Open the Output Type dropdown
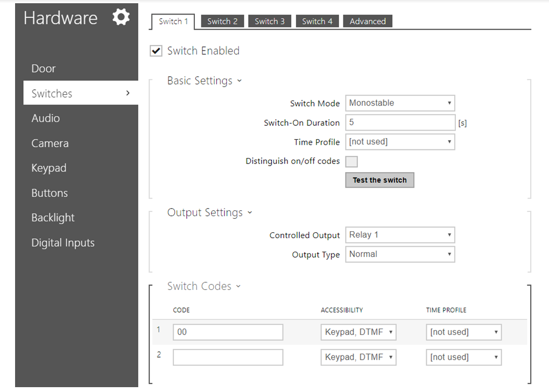This screenshot has height=392, width=549. click(400, 254)
